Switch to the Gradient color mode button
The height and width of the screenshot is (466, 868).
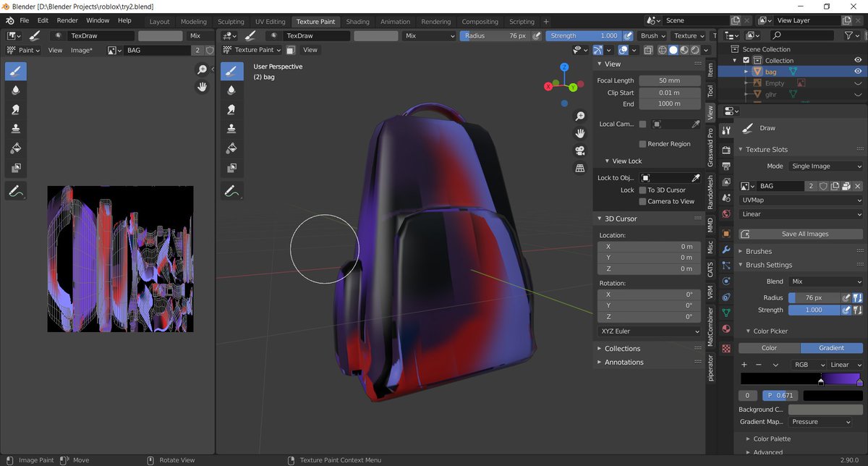[831, 347]
